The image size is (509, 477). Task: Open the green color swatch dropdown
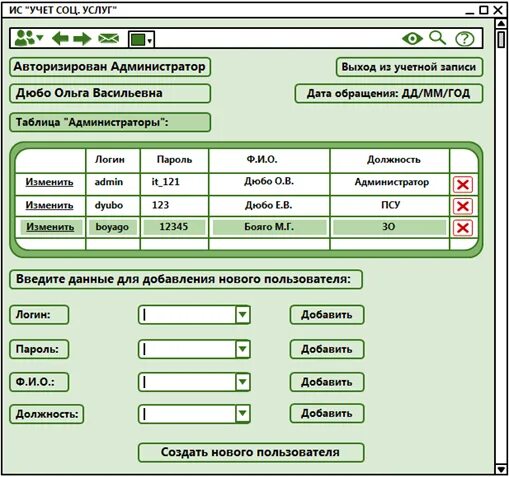tap(141, 40)
